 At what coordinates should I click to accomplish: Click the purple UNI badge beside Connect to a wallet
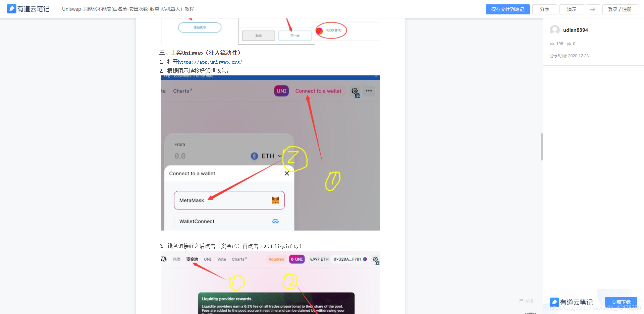(x=281, y=91)
